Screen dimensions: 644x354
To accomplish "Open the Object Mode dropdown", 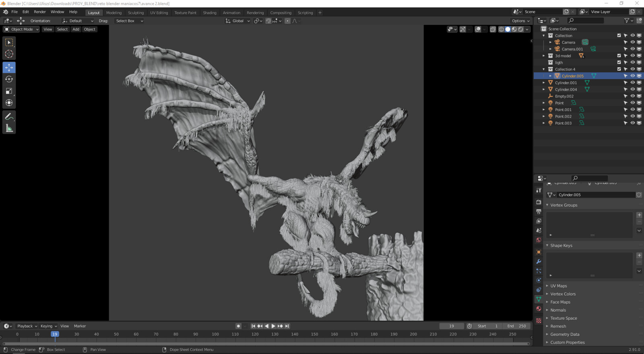I will pos(21,29).
